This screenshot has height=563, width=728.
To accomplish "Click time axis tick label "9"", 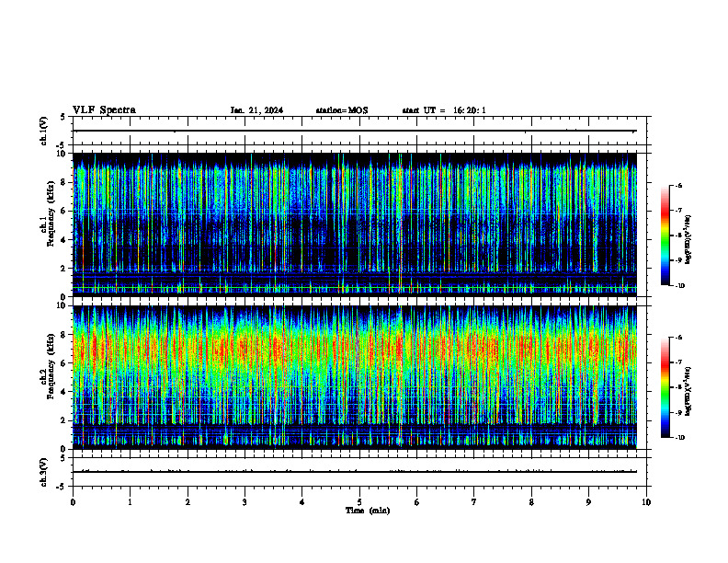I will click(x=588, y=502).
